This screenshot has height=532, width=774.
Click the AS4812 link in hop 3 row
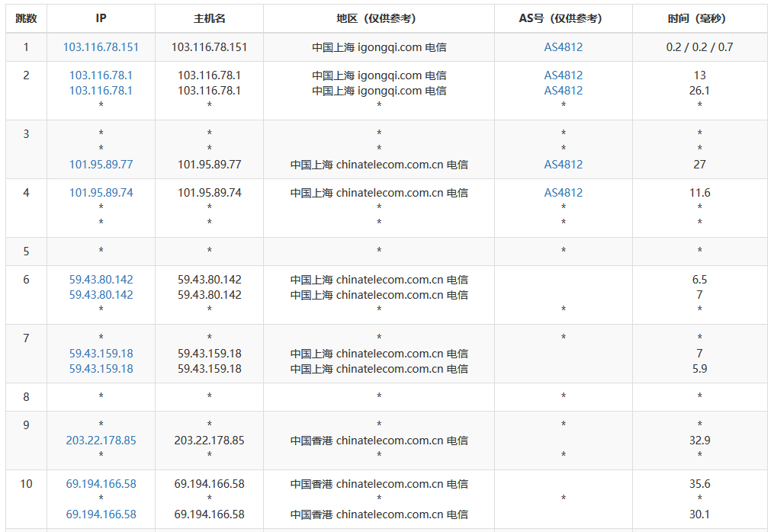pos(563,165)
